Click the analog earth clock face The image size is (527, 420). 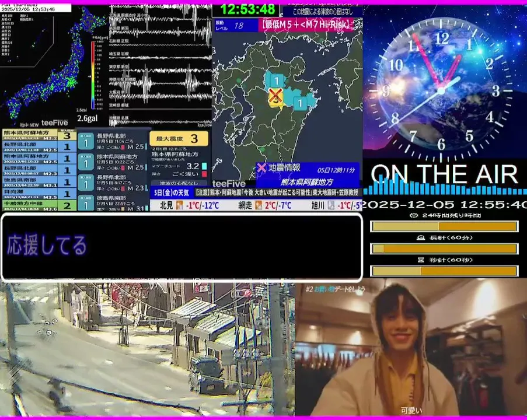tap(441, 89)
